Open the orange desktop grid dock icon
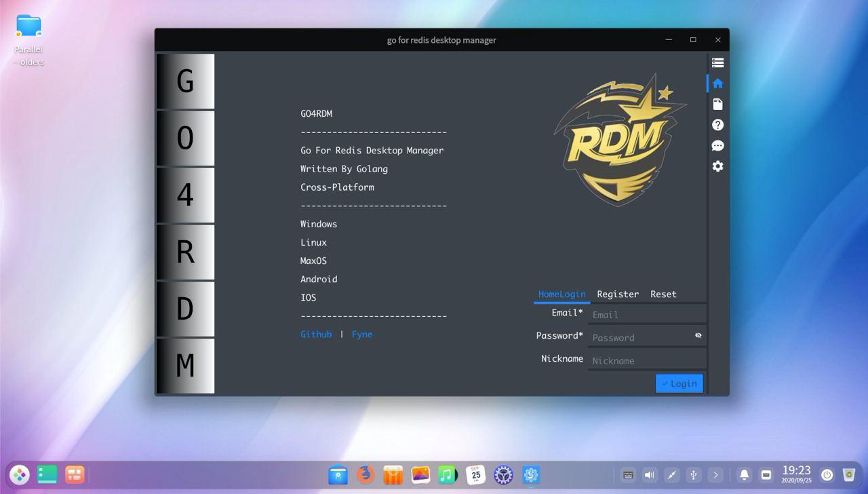Image resolution: width=868 pixels, height=494 pixels. (75, 474)
